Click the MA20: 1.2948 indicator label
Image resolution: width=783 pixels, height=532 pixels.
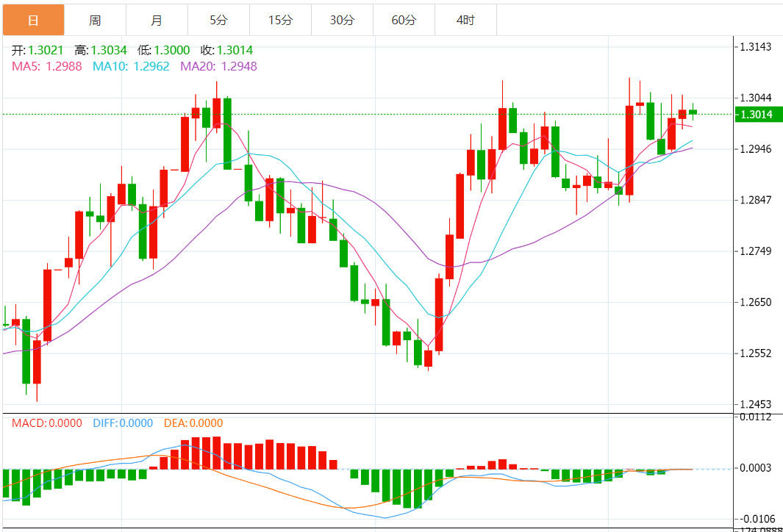(218, 66)
